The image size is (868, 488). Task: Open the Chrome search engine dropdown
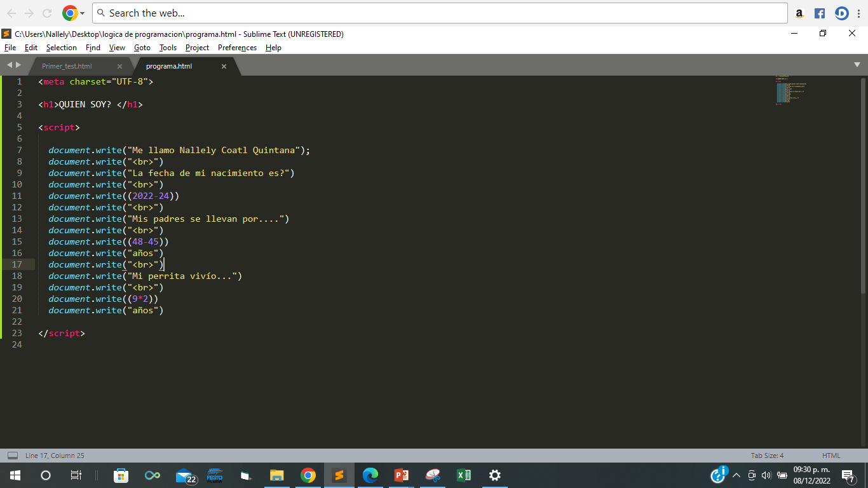(74, 13)
